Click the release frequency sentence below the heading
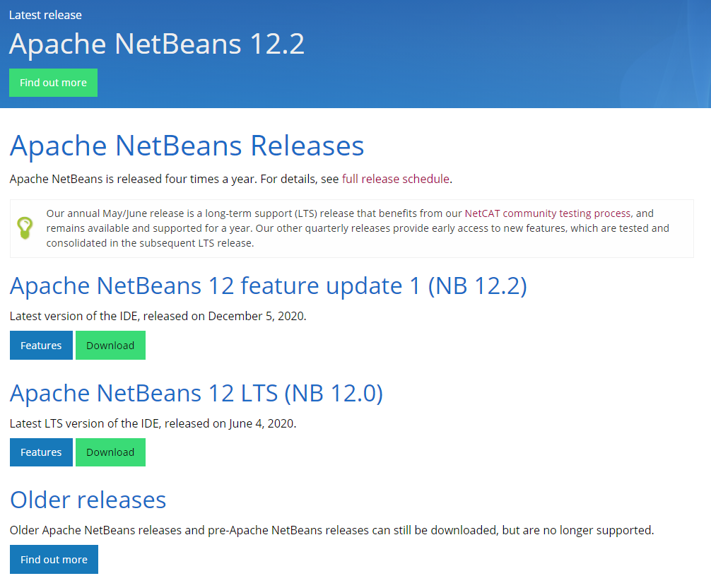 174,179
